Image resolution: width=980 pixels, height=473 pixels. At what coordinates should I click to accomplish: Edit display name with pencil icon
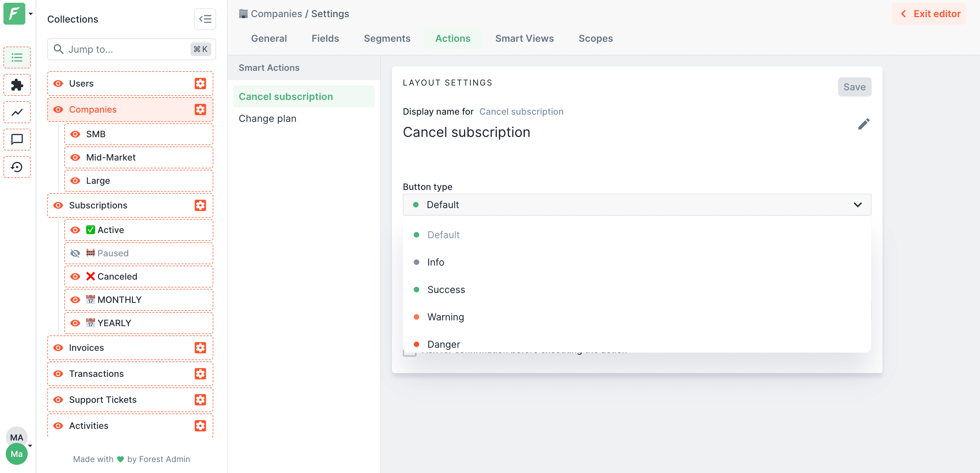[864, 124]
